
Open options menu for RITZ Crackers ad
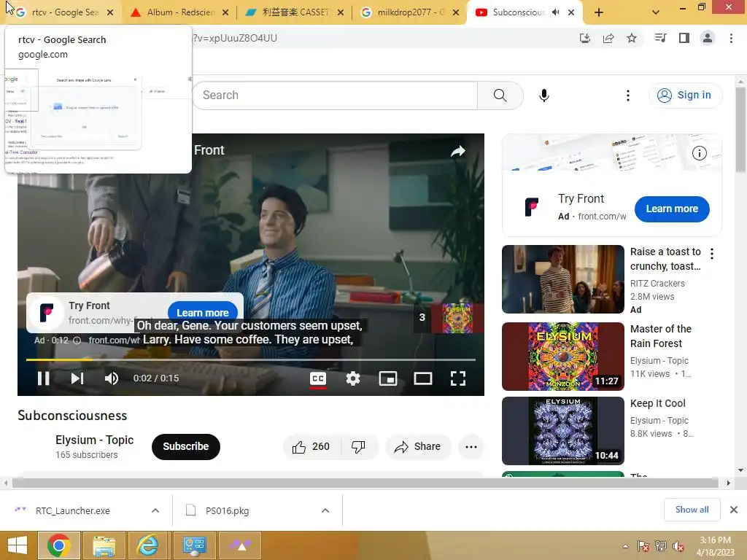click(712, 254)
